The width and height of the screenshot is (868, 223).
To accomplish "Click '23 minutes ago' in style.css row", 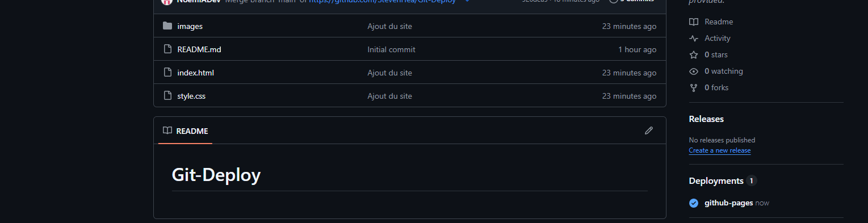I will (x=629, y=96).
